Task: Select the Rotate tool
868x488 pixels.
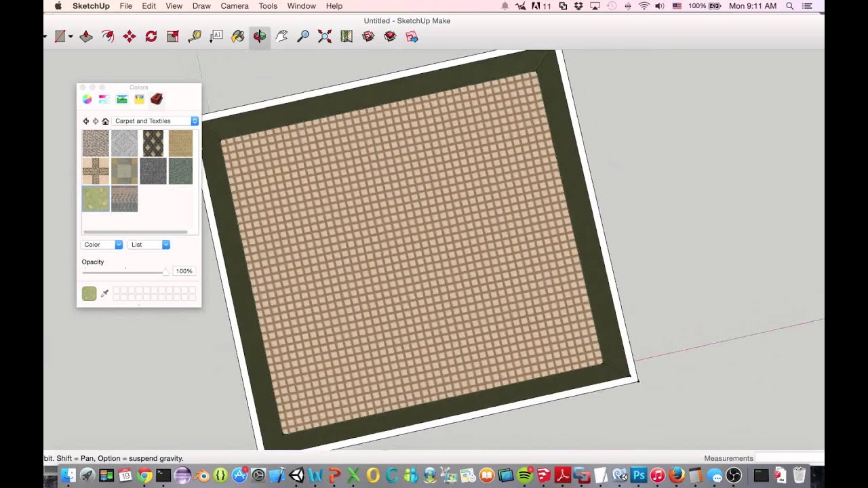Action: tap(151, 37)
